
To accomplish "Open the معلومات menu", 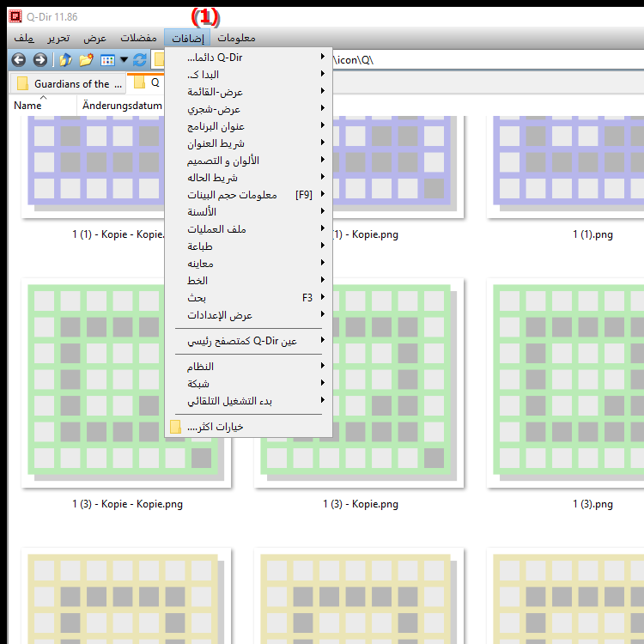I will tap(236, 38).
